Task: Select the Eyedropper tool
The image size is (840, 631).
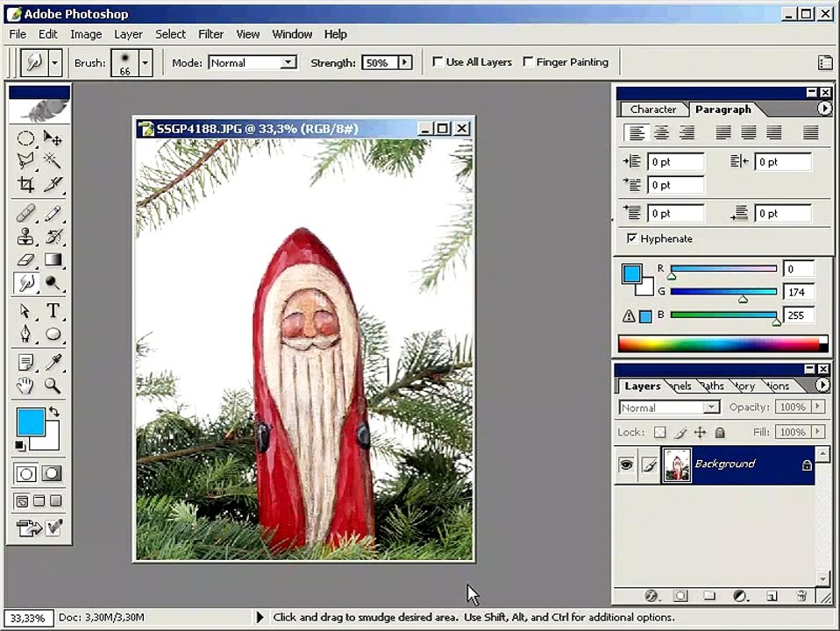Action: pos(53,363)
